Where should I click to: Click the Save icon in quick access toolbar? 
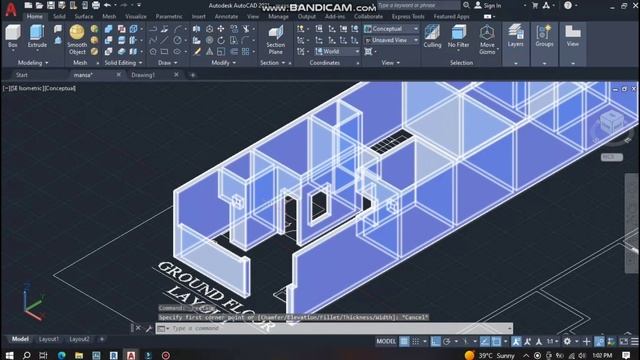51,5
